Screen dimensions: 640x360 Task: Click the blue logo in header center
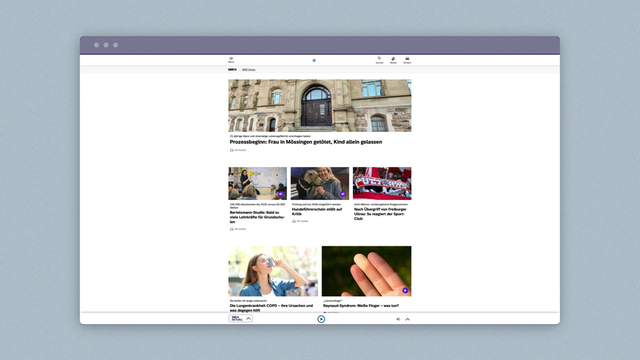click(x=314, y=60)
